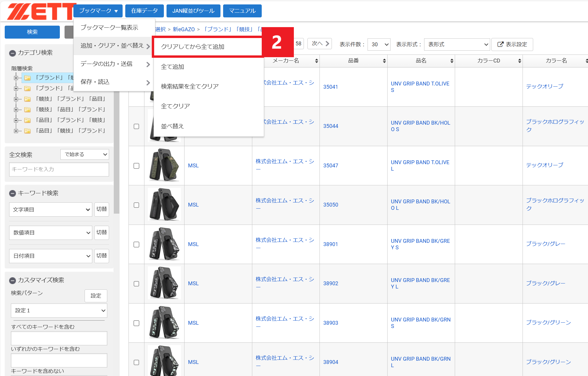Expand the 「競技」「品目」「ブランド」 tree node

pyautogui.click(x=16, y=110)
